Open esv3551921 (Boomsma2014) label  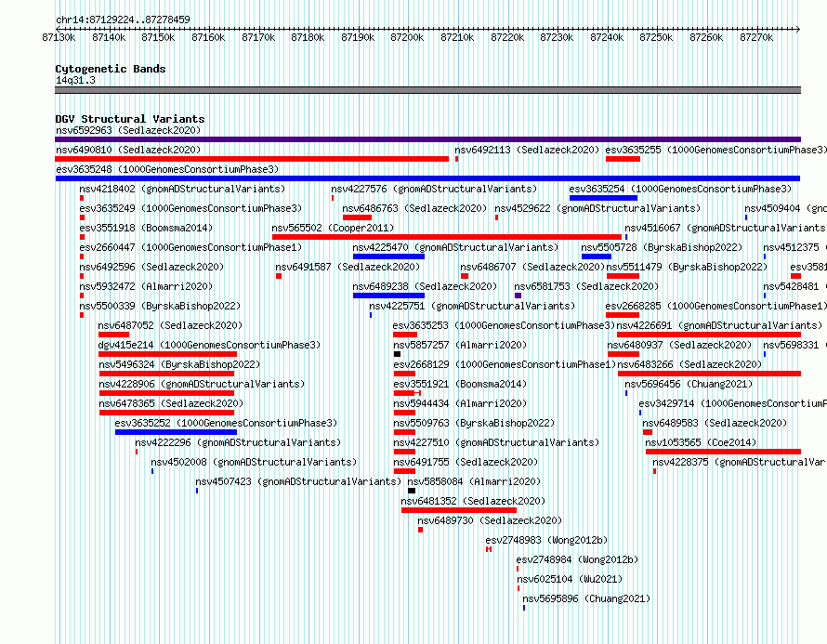pyautogui.click(x=460, y=384)
